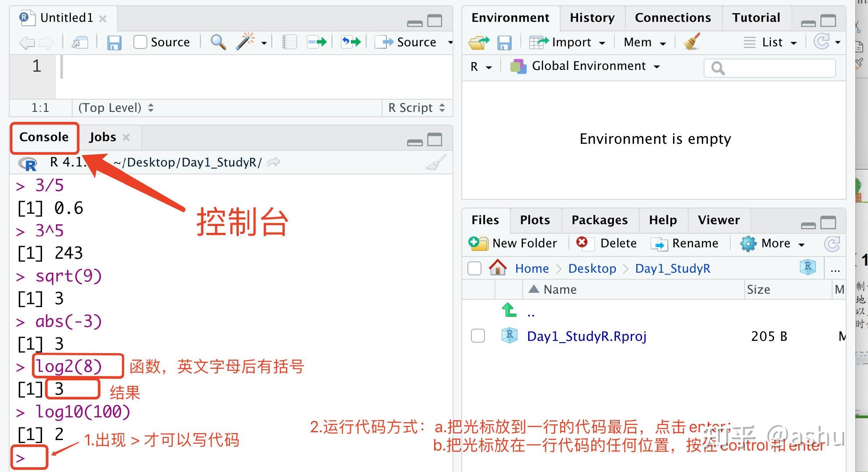Run the current line of code
Screen dimensions: 868x472
coord(316,42)
